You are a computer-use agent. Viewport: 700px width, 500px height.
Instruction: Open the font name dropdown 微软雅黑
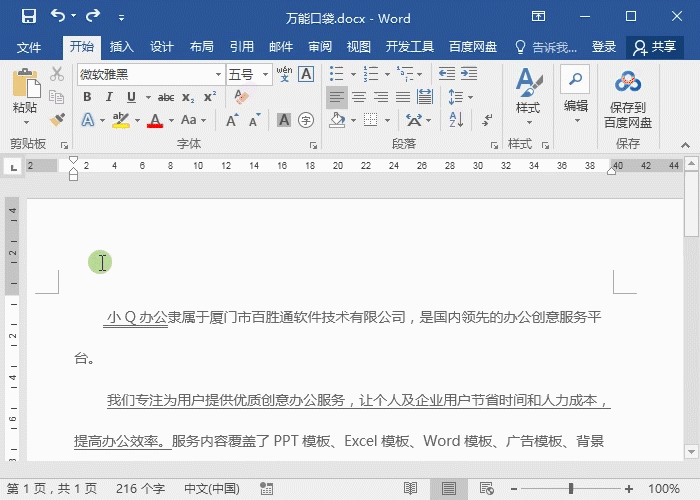[x=218, y=74]
